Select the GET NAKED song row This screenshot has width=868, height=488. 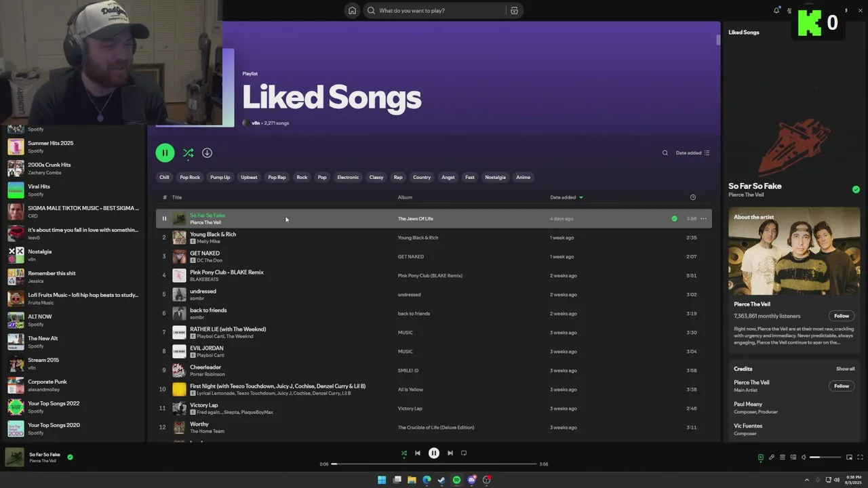pos(434,256)
